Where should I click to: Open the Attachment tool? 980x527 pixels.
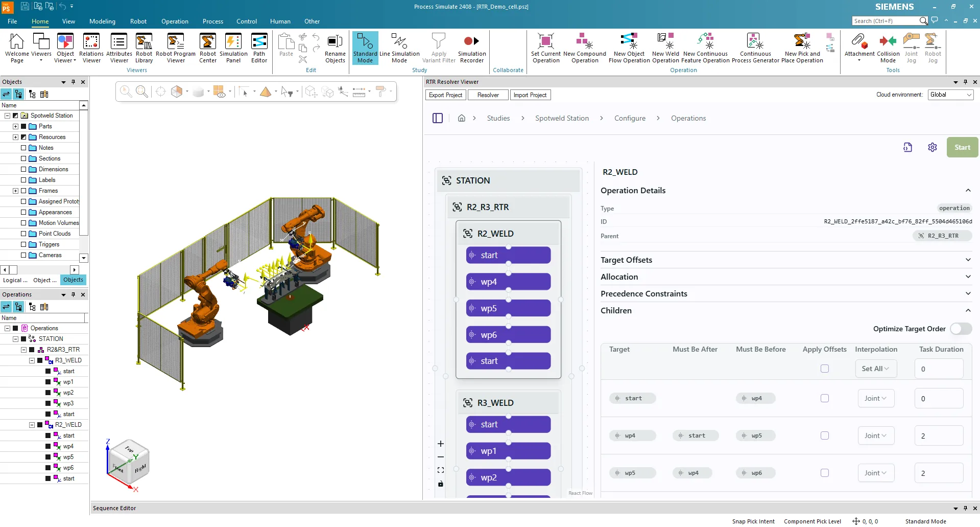pos(859,47)
